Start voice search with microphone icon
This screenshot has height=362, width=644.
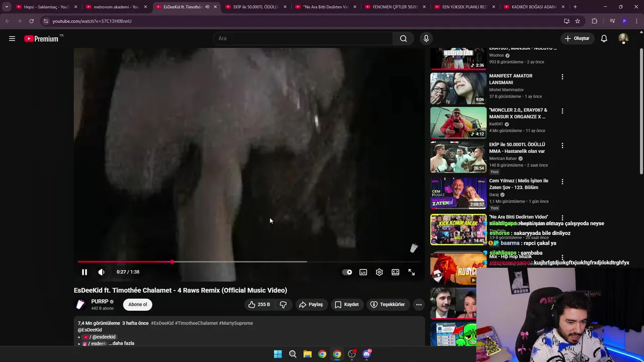click(x=426, y=38)
